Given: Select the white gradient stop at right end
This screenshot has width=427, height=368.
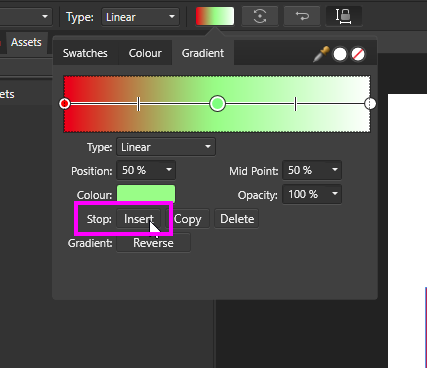Looking at the screenshot, I should (x=370, y=104).
